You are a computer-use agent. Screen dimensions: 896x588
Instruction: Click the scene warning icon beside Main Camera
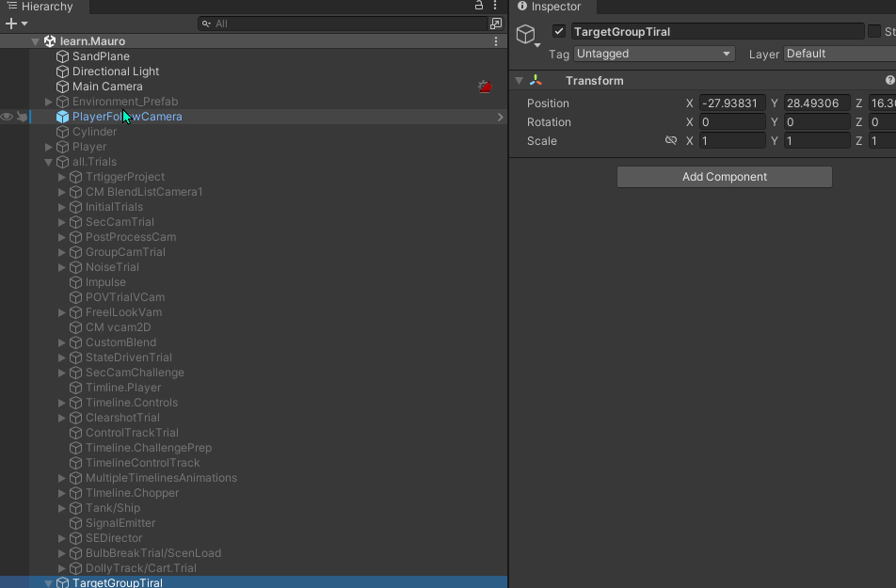coord(484,86)
